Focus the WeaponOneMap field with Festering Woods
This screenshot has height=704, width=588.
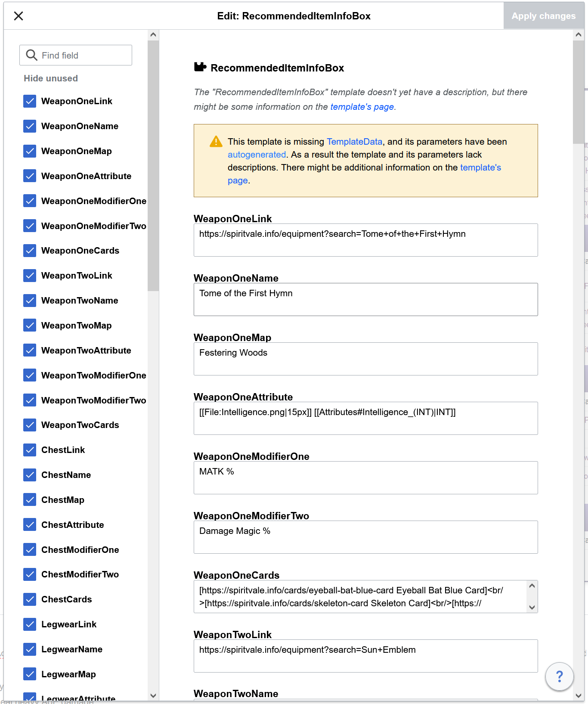pos(366,359)
